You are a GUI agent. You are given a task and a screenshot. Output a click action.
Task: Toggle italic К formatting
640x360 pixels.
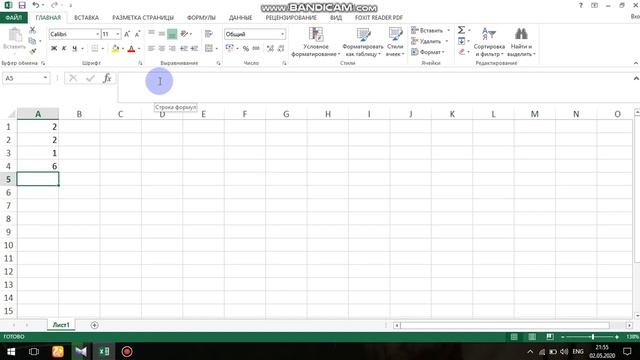[x=64, y=49]
